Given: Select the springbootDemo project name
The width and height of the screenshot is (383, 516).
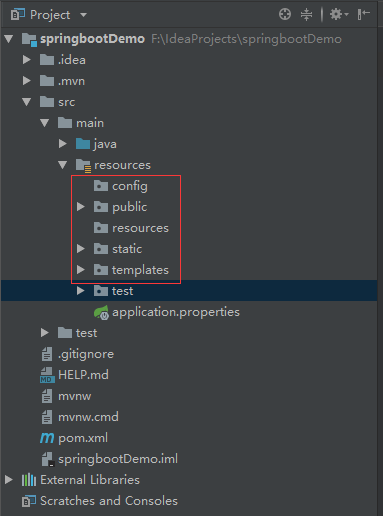Looking at the screenshot, I should [x=92, y=39].
